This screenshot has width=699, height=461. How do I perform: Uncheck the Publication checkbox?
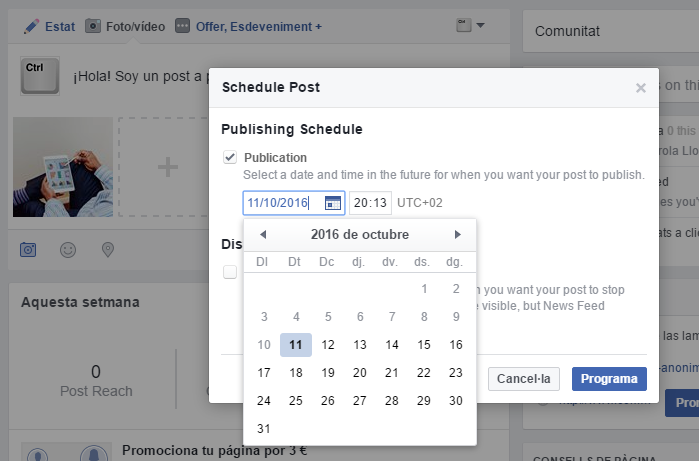[x=230, y=157]
